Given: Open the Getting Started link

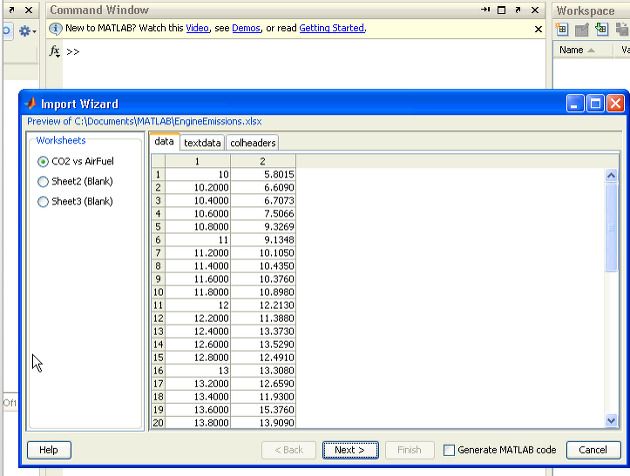Looking at the screenshot, I should (x=332, y=28).
